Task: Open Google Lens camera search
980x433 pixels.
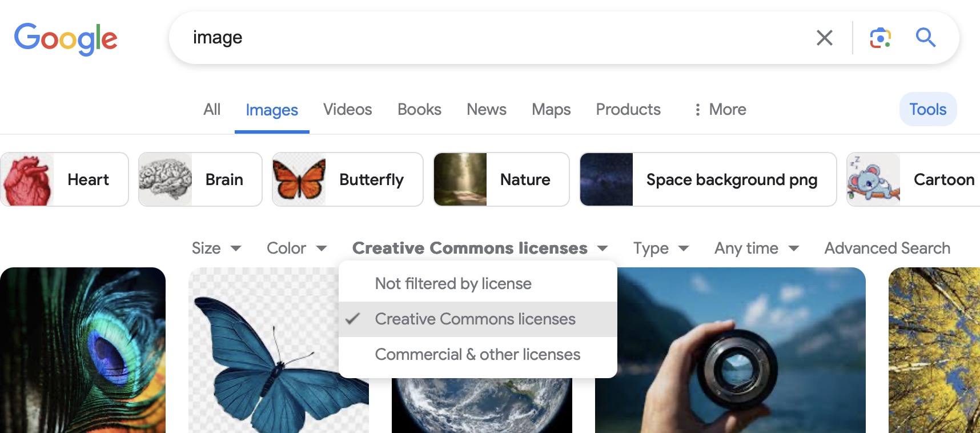Action: (880, 38)
